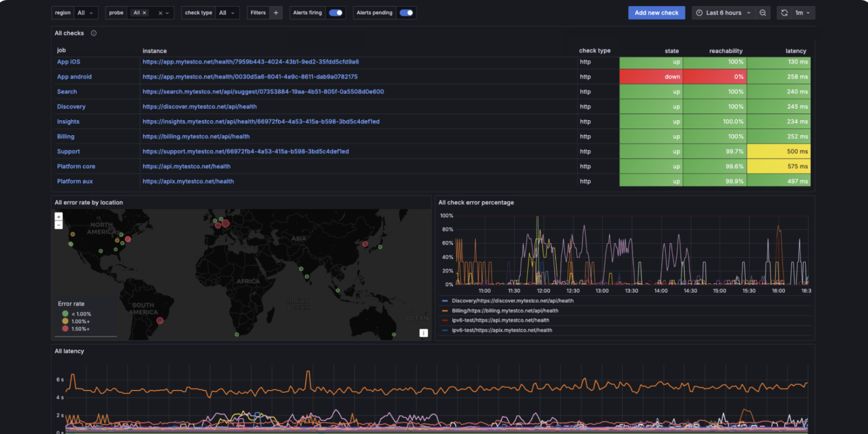Zoom out on the map with the minus icon

pyautogui.click(x=58, y=224)
